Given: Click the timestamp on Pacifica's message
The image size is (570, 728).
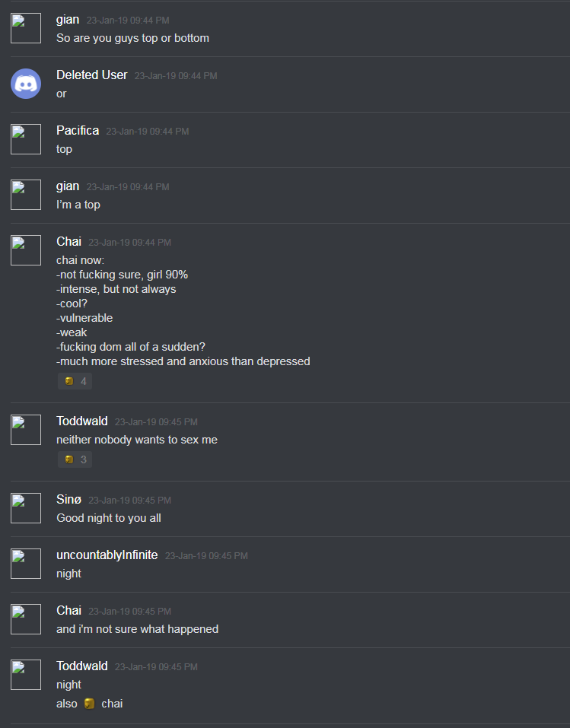Looking at the screenshot, I should [x=148, y=132].
